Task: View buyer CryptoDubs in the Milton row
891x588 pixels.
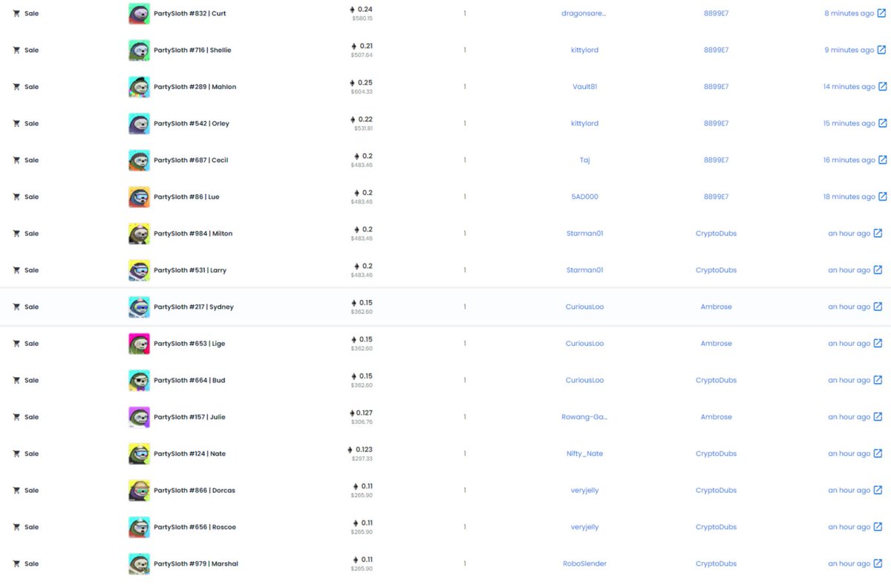Action: point(716,233)
